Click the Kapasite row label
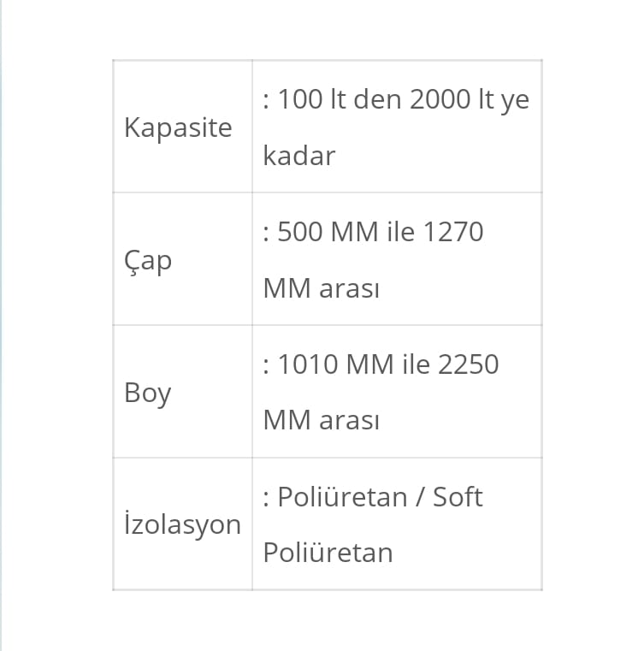Viewport: 644px width, 651px height. [x=178, y=127]
